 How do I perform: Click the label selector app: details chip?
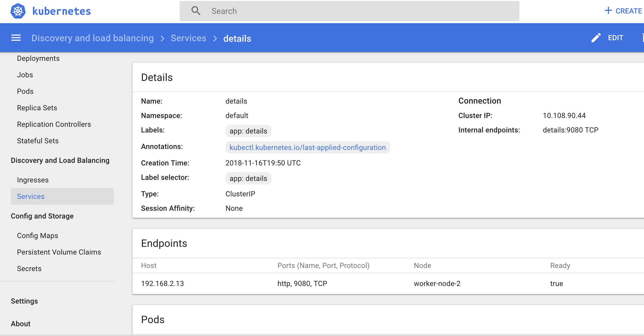(248, 178)
